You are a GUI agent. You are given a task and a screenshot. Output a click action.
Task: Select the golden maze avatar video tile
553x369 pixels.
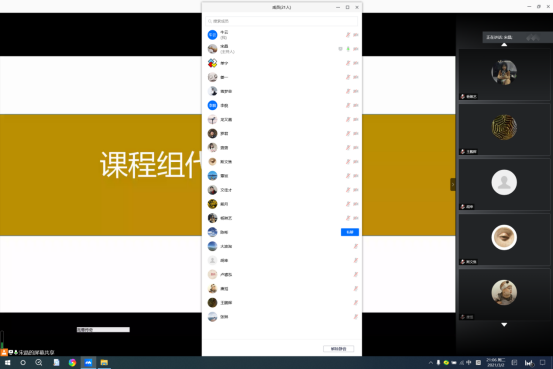(504, 129)
